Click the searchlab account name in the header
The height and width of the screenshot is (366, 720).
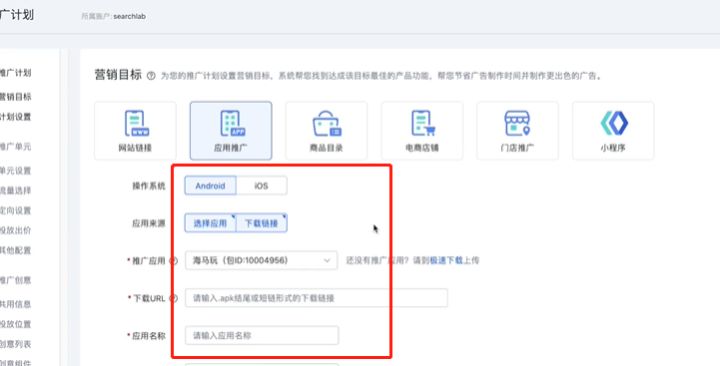coord(129,16)
